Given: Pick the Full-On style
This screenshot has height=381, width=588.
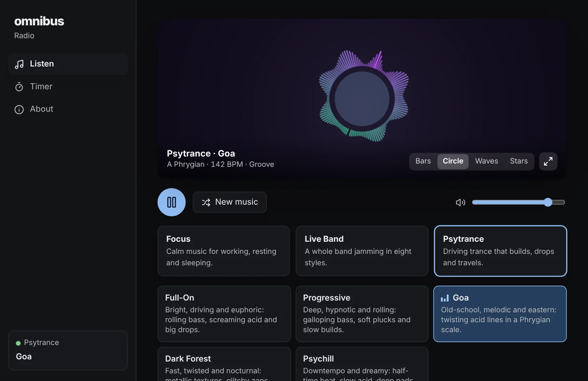Looking at the screenshot, I should click(x=224, y=314).
